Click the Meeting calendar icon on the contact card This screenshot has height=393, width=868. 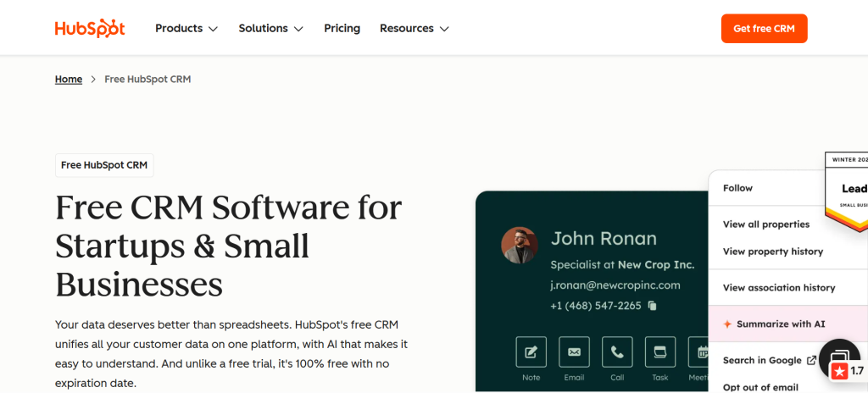(x=698, y=351)
